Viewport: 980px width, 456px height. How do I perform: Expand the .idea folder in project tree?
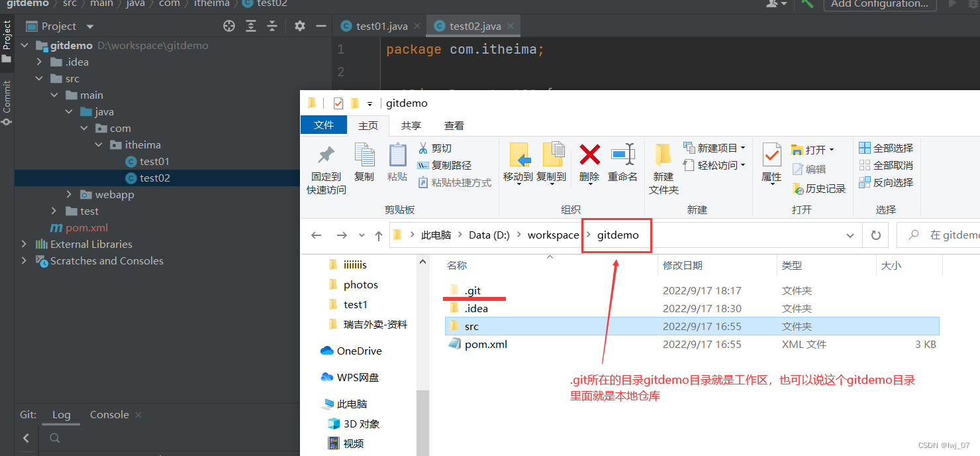pos(40,62)
